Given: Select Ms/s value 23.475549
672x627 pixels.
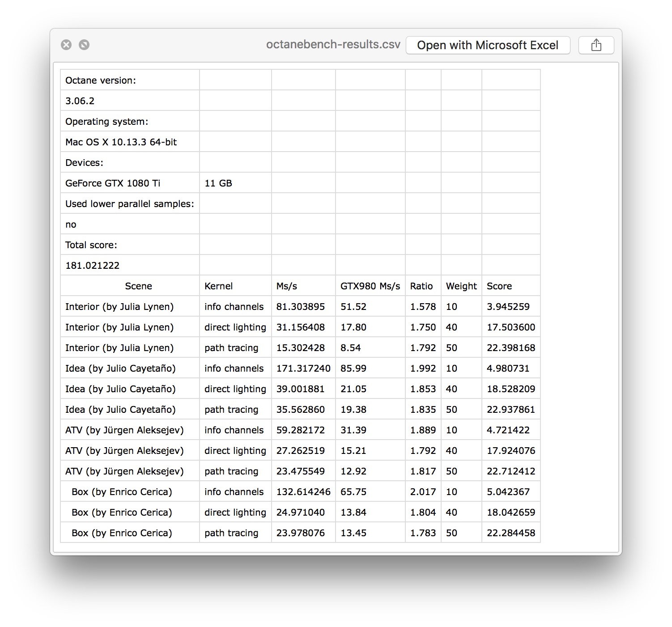Looking at the screenshot, I should pos(303,471).
